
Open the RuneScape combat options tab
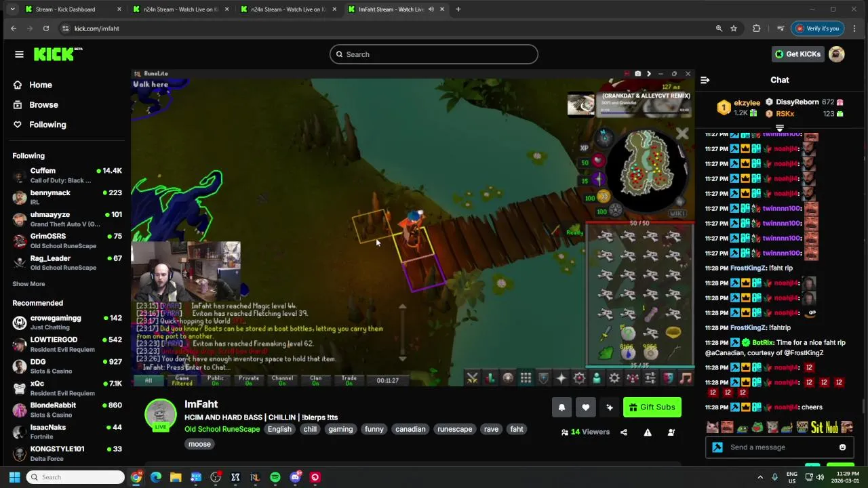473,378
